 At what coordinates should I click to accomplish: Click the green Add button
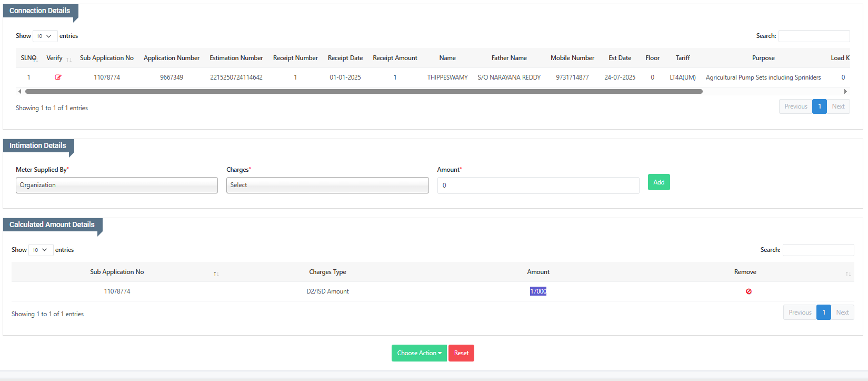point(659,182)
